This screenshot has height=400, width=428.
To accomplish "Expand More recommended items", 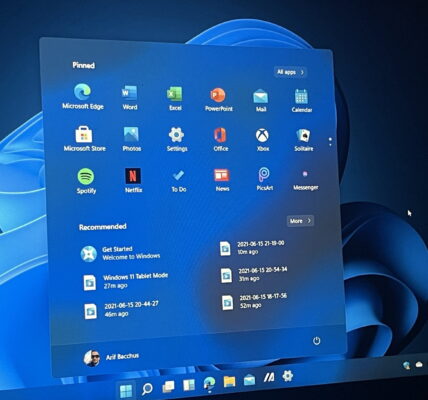I will coord(300,221).
